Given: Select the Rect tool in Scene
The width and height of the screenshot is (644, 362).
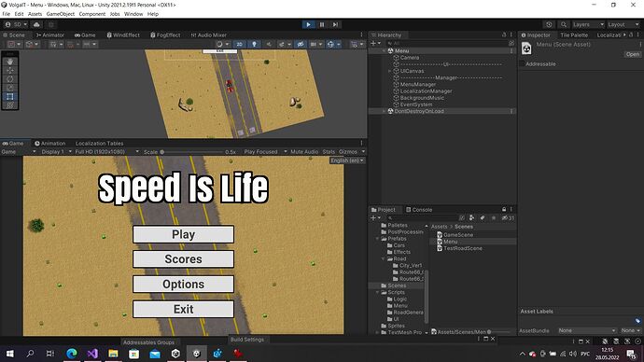Looking at the screenshot, I should (10, 96).
